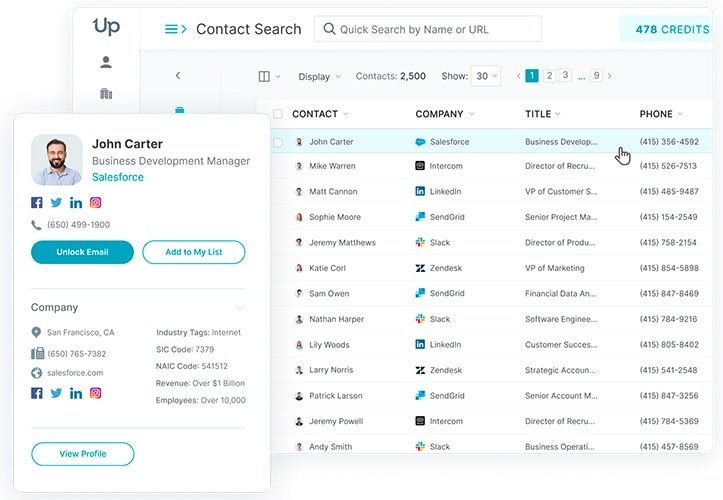
Task: Collapse the filter panel with back chevron
Action: (x=178, y=75)
